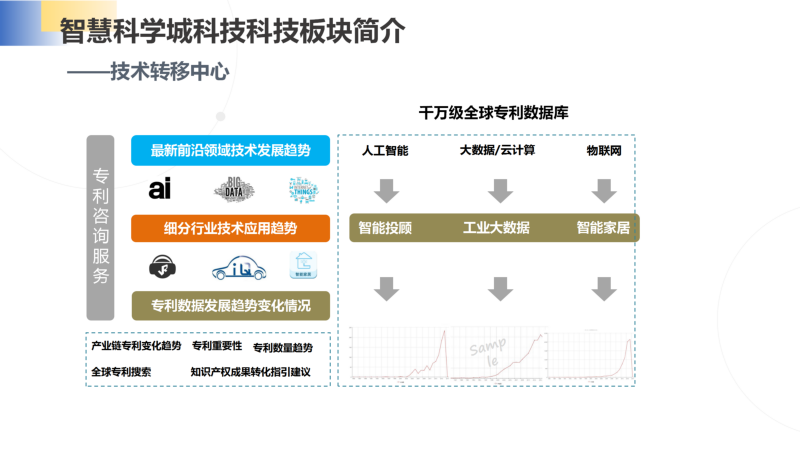The height and width of the screenshot is (450, 800).
Task: Select the 千万级全球专利数据库 heading
Action: tap(493, 112)
